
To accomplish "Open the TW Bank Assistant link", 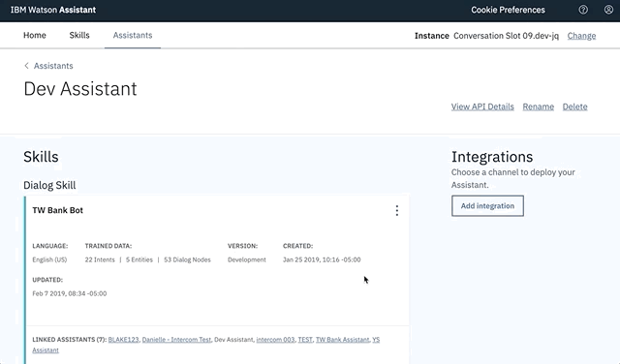I will click(342, 340).
